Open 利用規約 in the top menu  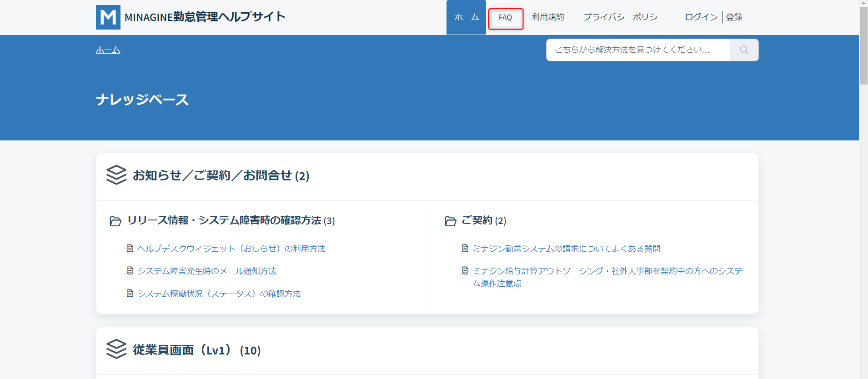547,17
